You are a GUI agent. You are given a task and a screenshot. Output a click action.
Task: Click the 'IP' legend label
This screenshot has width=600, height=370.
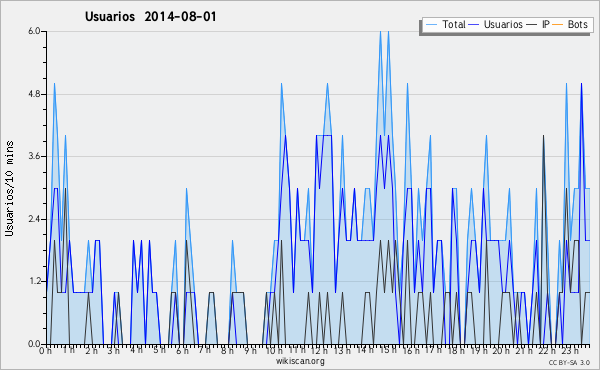point(546,24)
